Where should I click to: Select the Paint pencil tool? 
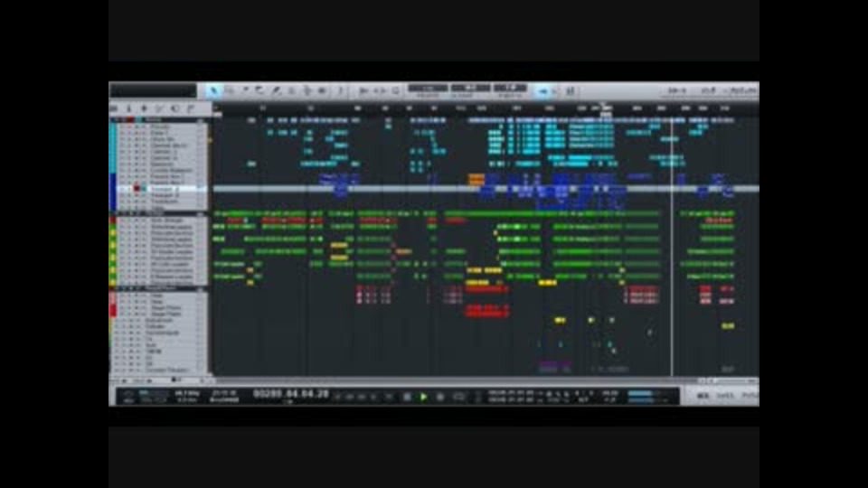point(276,90)
